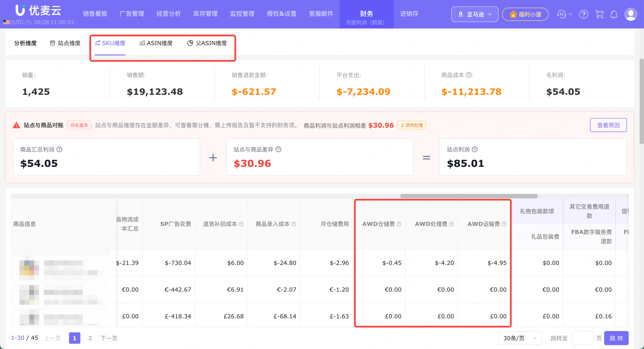644x349 pixels.
Task: Expand the AI assistant dropdown arrow
Action: click(570, 14)
